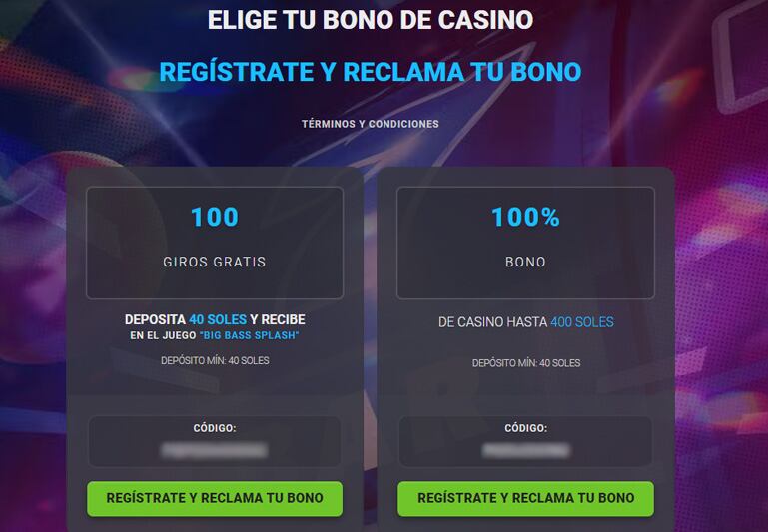Click the blurred code field in the 100% bonus card
Screen dimensions: 768x532
[525, 451]
